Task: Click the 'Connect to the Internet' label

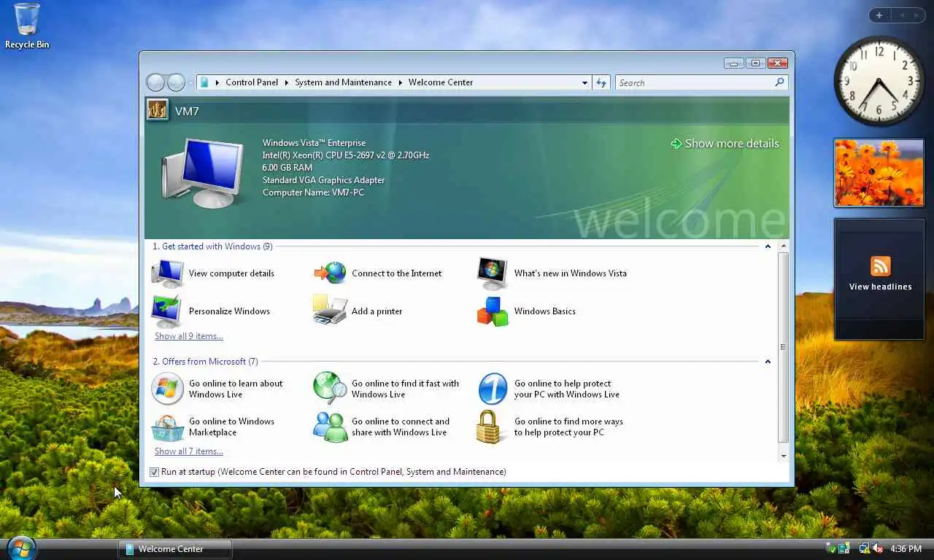Action: coord(397,273)
